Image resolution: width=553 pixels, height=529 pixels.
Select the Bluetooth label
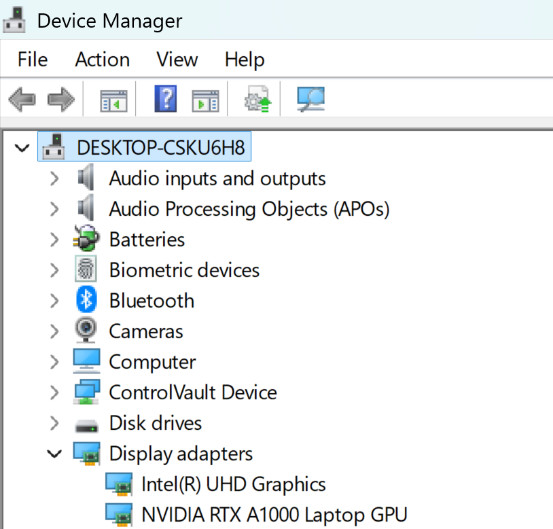click(152, 301)
